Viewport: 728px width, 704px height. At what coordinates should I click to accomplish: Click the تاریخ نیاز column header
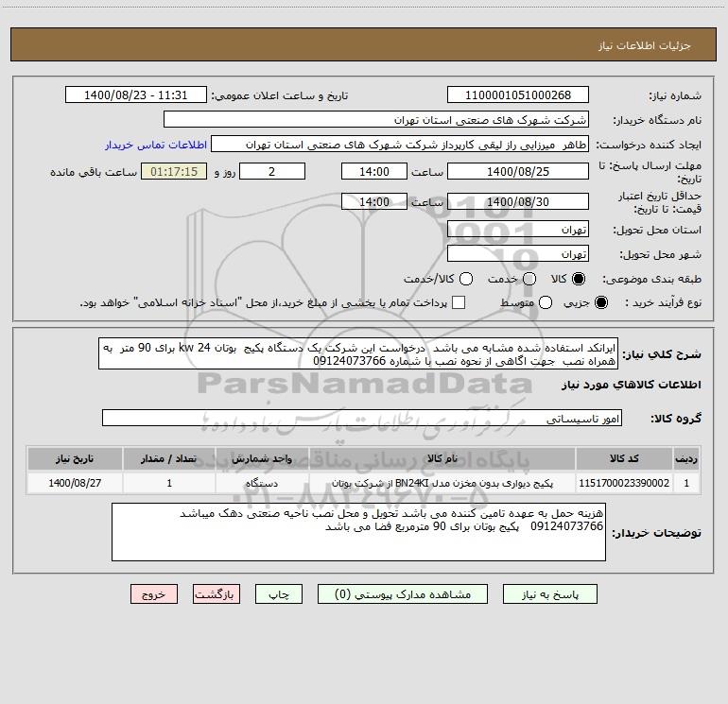(x=75, y=458)
